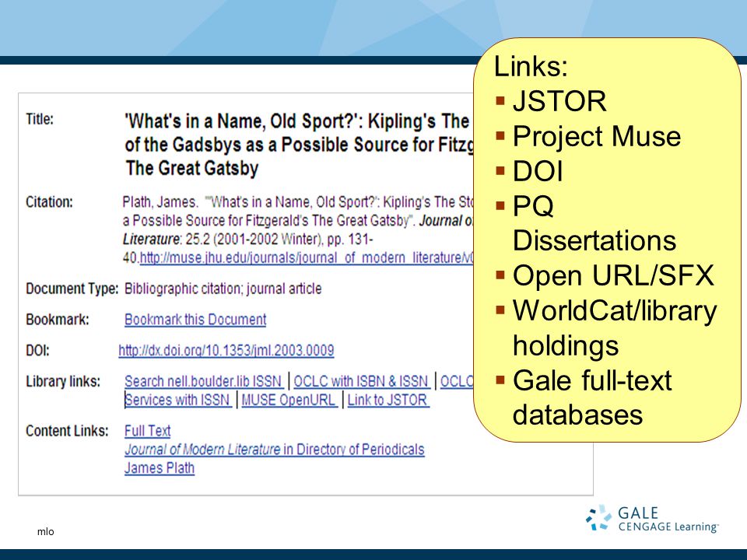The width and height of the screenshot is (747, 560).
Task: Open Search nell.boulder.lib ISSN link
Action: click(x=204, y=381)
